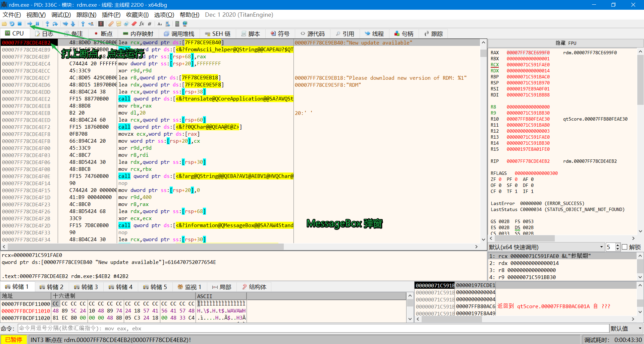The image size is (644, 344).
Task: Switch to the SEH 链 tab
Action: tap(218, 34)
